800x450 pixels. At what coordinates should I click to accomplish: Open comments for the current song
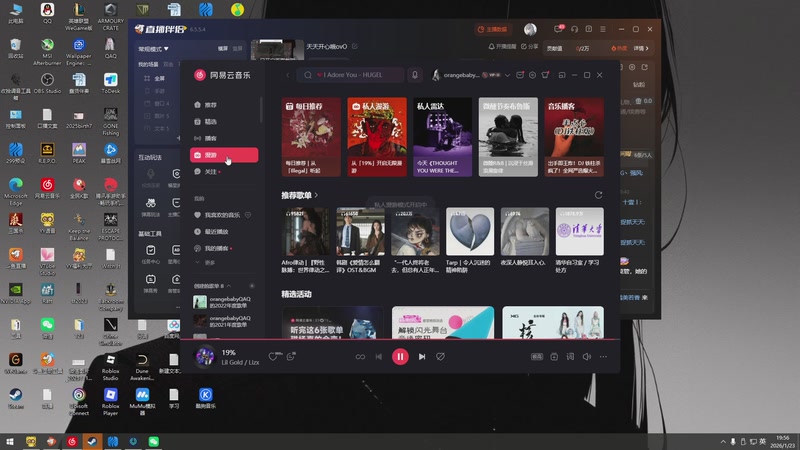click(291, 357)
